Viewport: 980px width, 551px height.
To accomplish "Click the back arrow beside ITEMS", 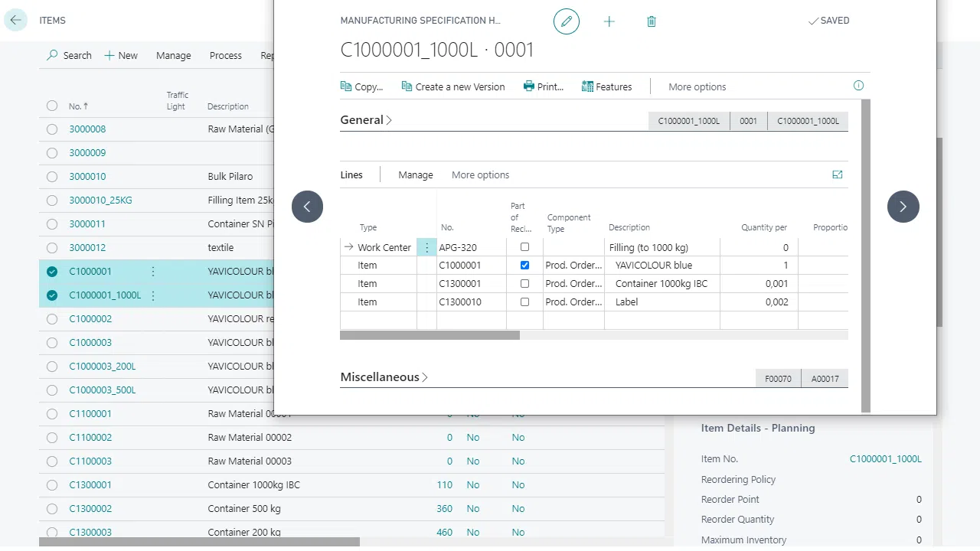I will (15, 21).
